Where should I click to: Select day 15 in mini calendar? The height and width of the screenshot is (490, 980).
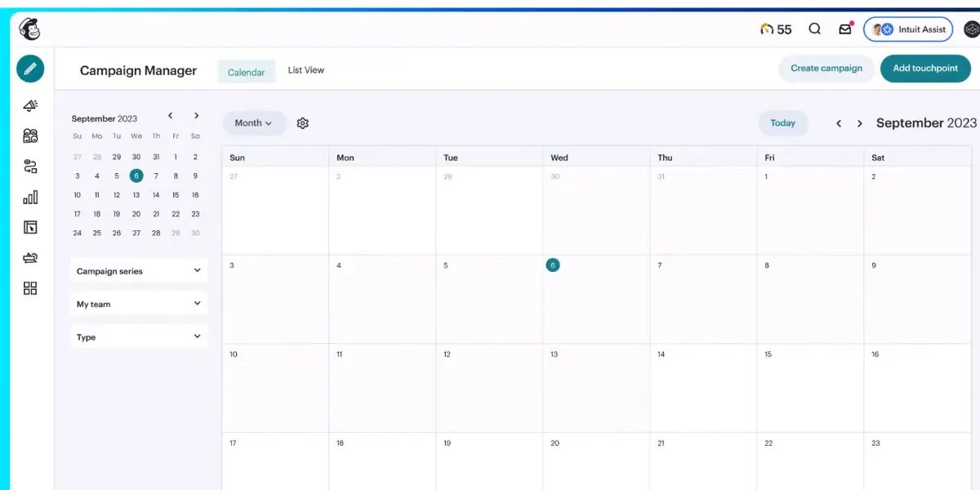pyautogui.click(x=176, y=195)
